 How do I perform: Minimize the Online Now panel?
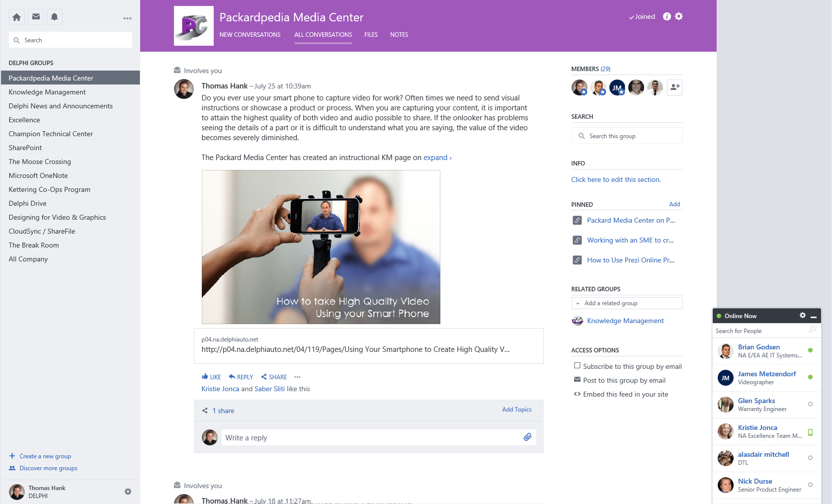point(814,316)
